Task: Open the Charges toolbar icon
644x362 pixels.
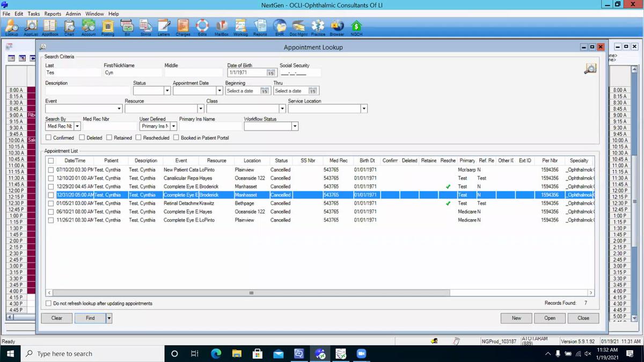Action: click(x=183, y=26)
